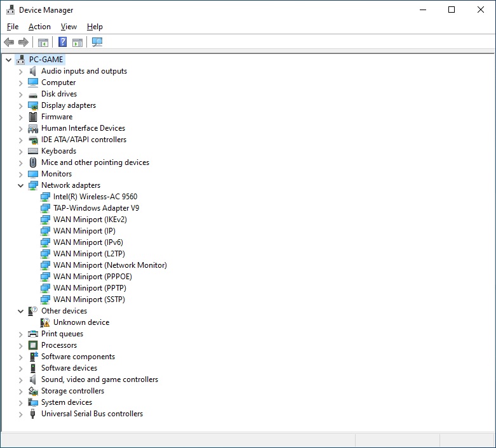
Task: Expand the Display adapters chevron
Action: coord(20,106)
